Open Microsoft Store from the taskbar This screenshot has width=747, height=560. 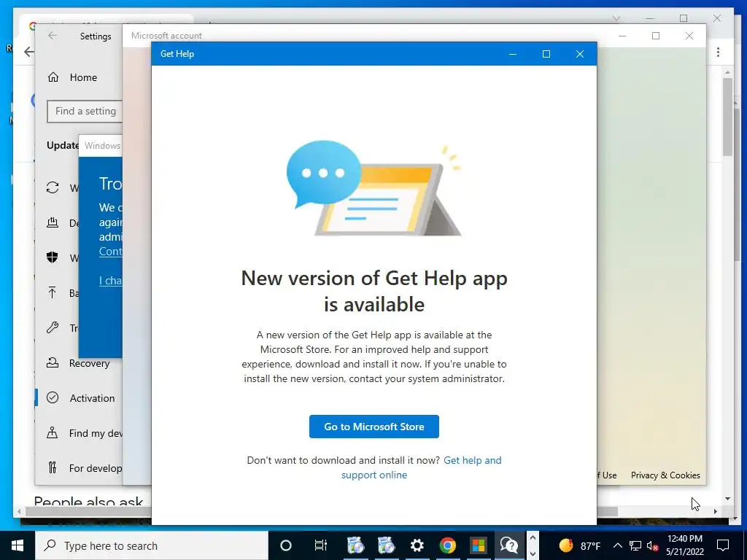tap(479, 545)
